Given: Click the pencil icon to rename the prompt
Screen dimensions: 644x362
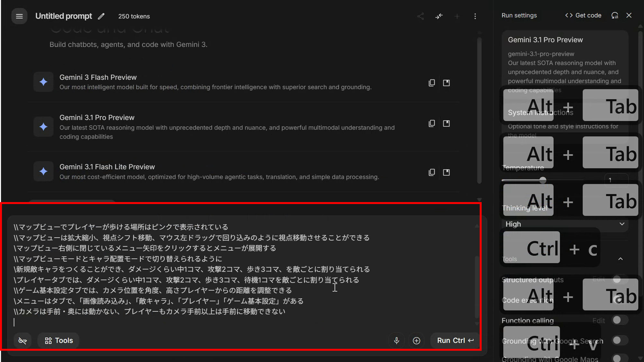Looking at the screenshot, I should [101, 16].
